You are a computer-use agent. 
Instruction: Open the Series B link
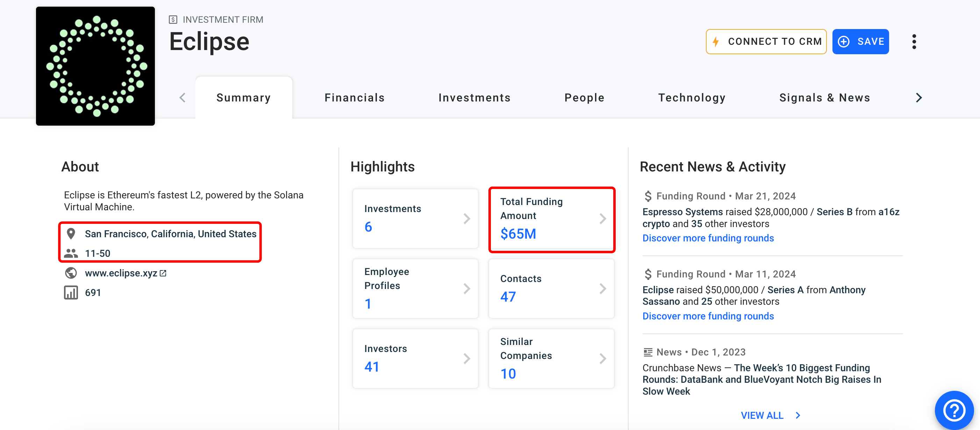tap(834, 212)
